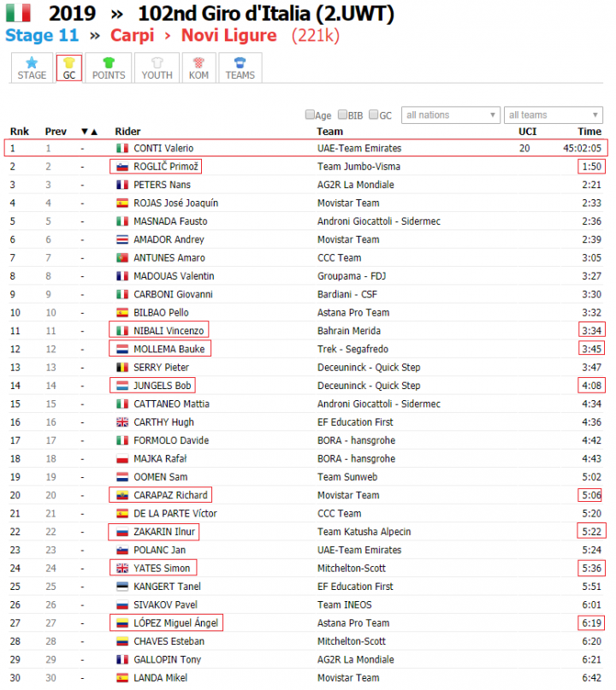The image size is (616, 690).
Task: Click Dutch flag beside MOLLEMA Bauke
Action: pyautogui.click(x=122, y=350)
